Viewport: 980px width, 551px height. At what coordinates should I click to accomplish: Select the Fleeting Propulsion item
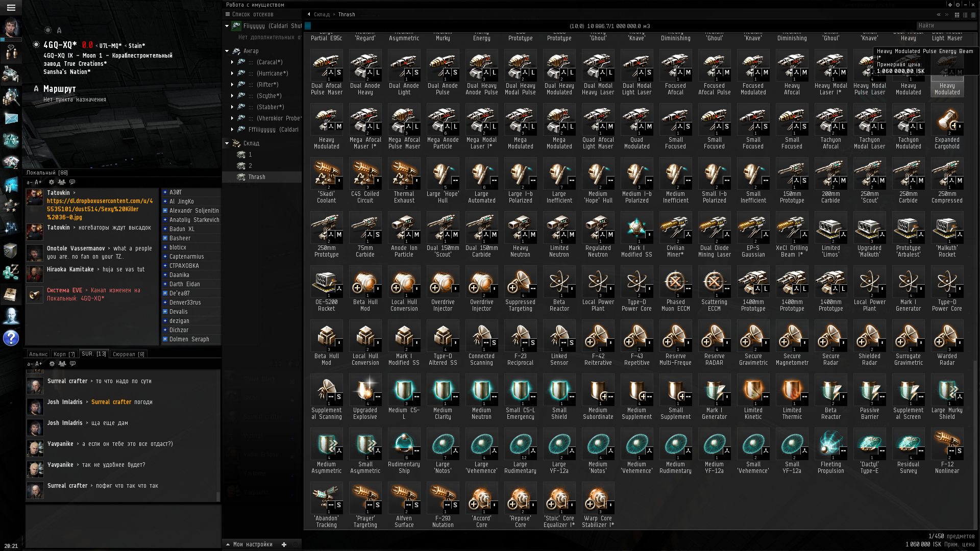pos(831,451)
